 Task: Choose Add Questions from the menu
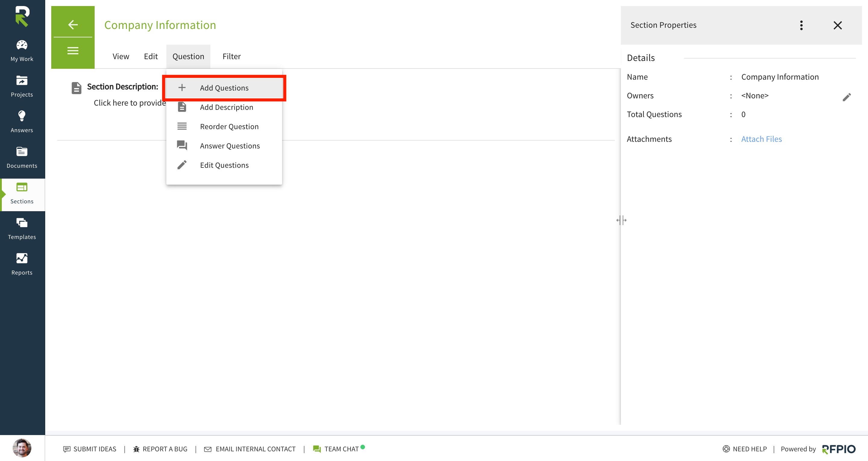pos(224,88)
